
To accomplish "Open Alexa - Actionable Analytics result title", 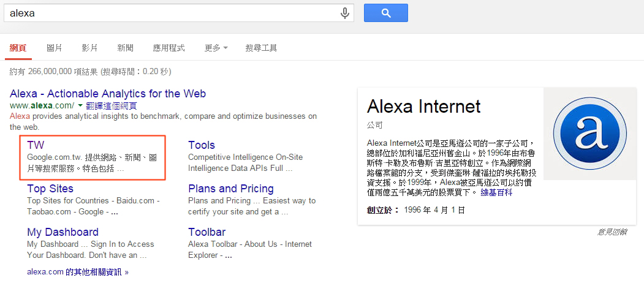I will pyautogui.click(x=108, y=93).
